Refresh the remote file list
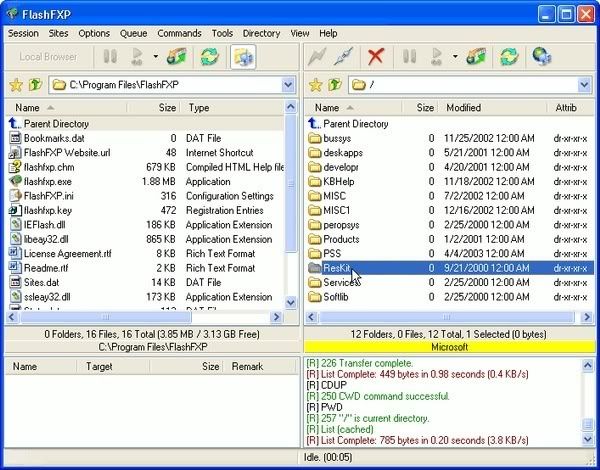 [x=509, y=57]
